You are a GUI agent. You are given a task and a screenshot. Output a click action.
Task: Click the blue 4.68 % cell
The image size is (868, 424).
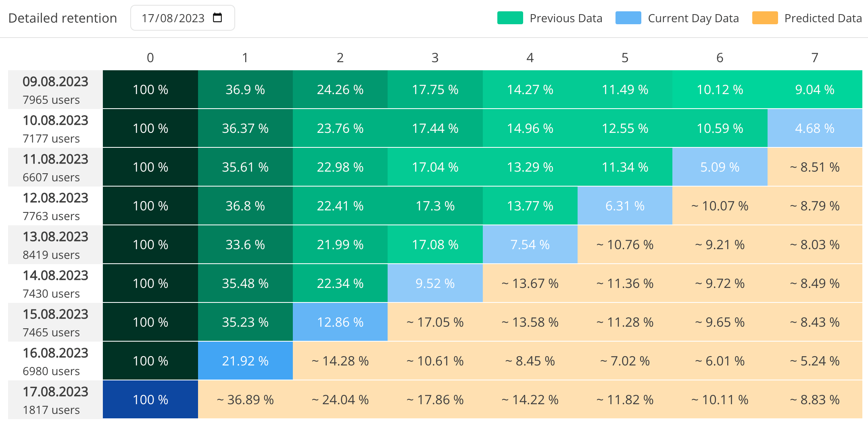814,128
